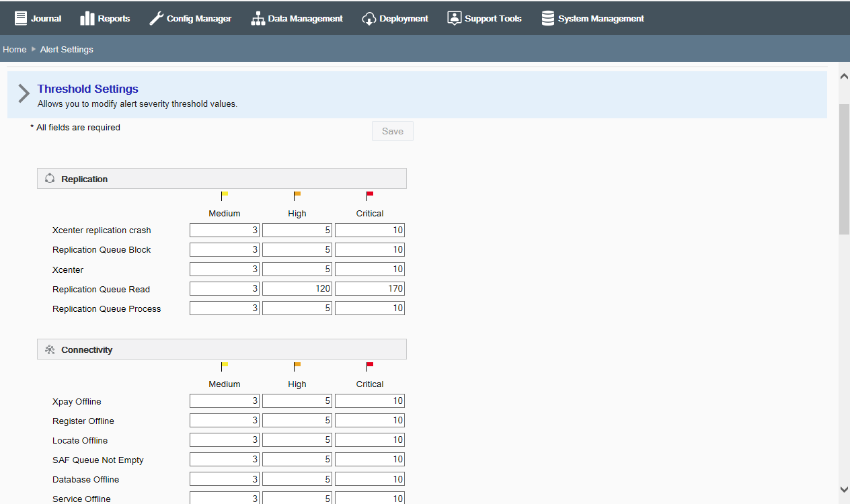This screenshot has height=504, width=850.
Task: Click the Save button
Action: tap(393, 131)
